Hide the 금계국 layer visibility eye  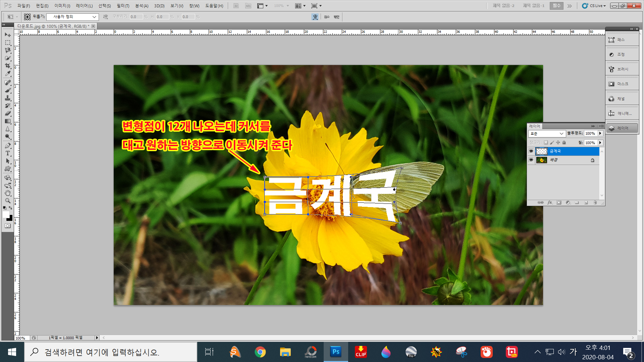pyautogui.click(x=531, y=151)
